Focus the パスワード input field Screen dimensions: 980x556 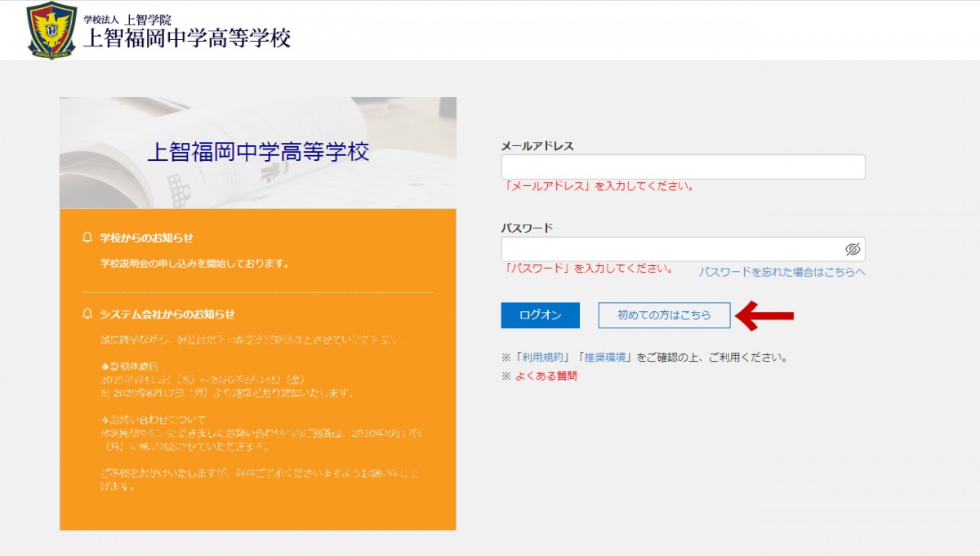tap(683, 249)
